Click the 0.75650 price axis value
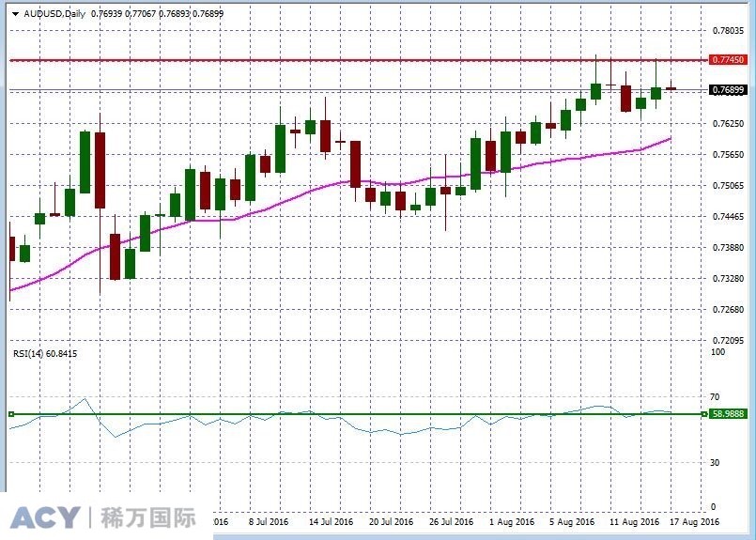The height and width of the screenshot is (540, 756). (728, 154)
